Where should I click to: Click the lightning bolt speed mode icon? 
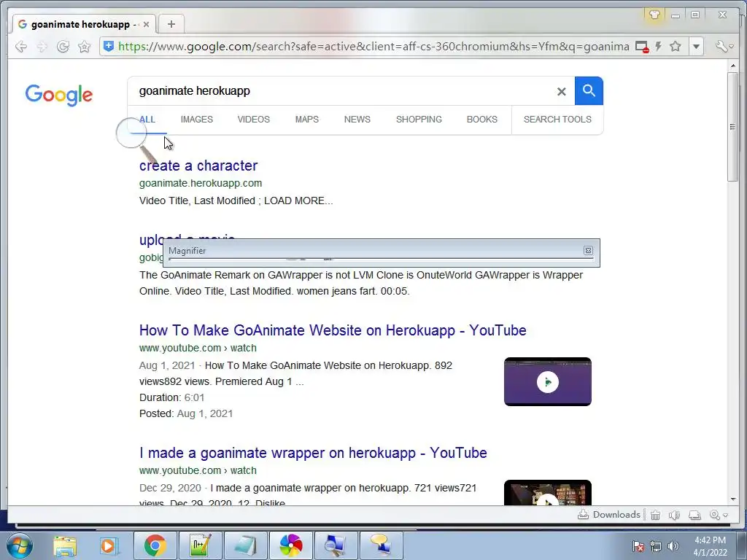(659, 46)
